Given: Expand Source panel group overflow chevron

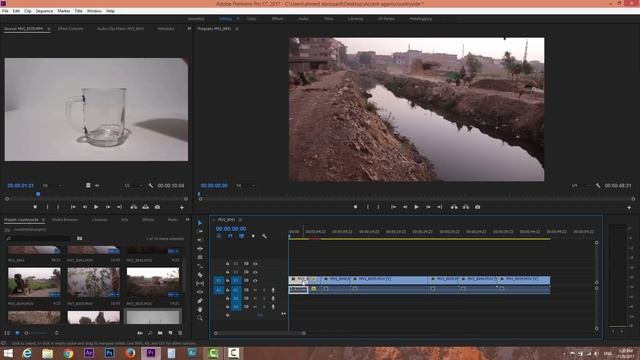Looking at the screenshot, I should 189,29.
